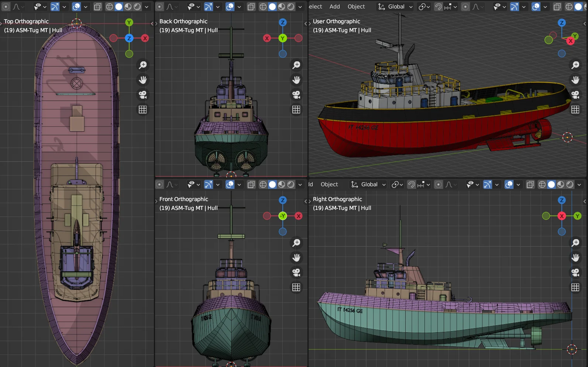This screenshot has width=588, height=367.
Task: Select rendered shading in Front Orthographic header
Action: [291, 184]
